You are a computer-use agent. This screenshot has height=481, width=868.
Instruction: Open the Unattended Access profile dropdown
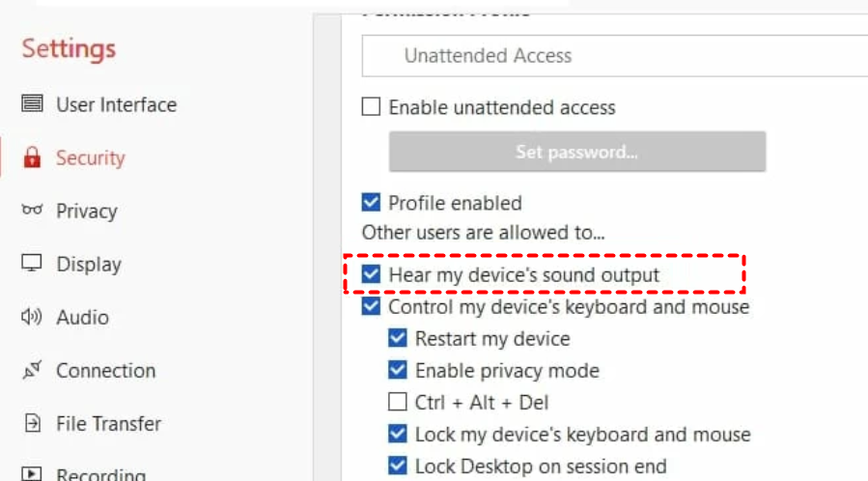(x=614, y=56)
